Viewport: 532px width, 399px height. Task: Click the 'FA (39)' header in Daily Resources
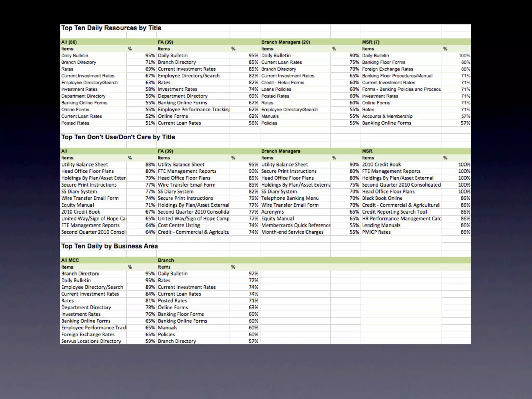(x=165, y=42)
